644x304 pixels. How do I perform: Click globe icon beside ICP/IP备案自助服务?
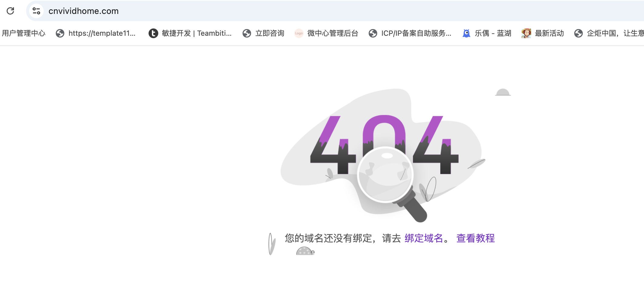point(373,33)
